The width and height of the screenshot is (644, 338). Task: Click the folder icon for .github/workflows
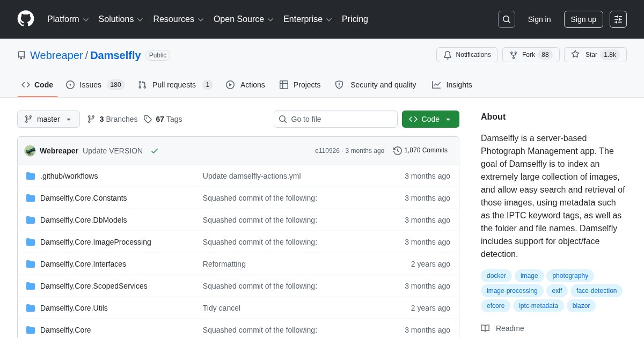pos(31,176)
